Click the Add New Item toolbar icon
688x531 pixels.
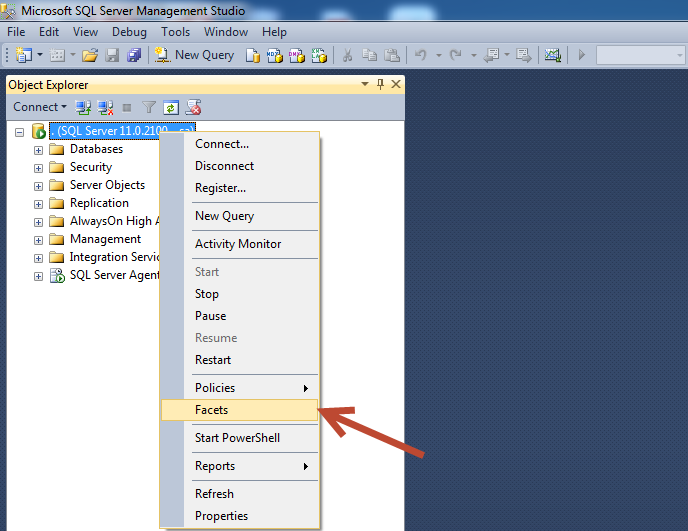[57, 55]
